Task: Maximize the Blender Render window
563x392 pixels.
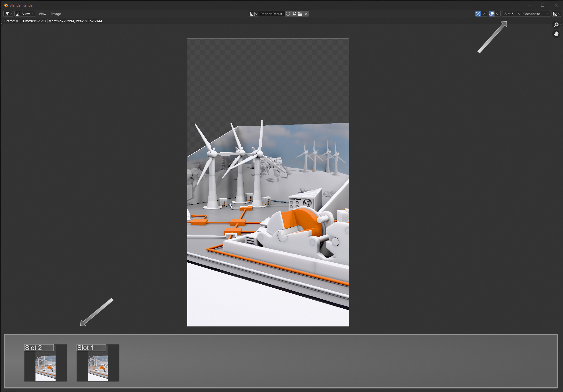Action: tap(543, 5)
